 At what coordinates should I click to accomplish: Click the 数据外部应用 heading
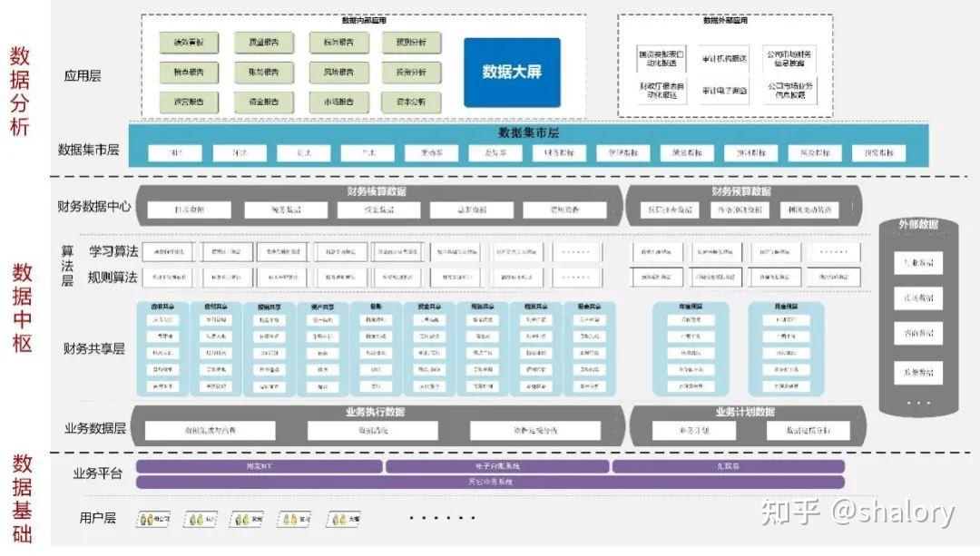pyautogui.click(x=725, y=21)
